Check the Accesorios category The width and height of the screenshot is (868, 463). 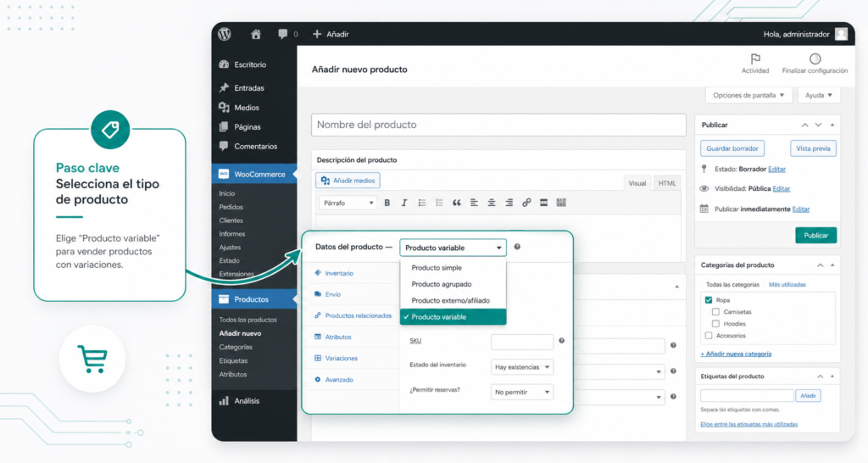pos(709,336)
